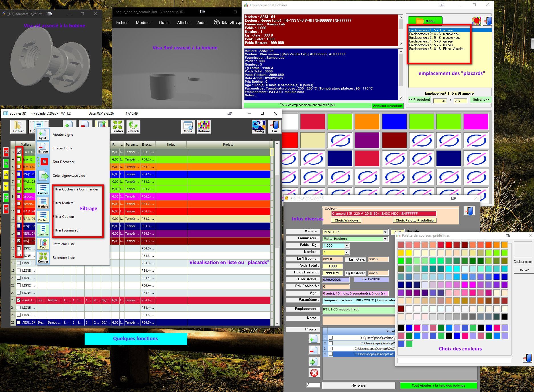The width and height of the screenshot is (534, 392).
Task: Select Emplacements 3 : 5 x 6 - meuble haut
Action: tap(435, 38)
